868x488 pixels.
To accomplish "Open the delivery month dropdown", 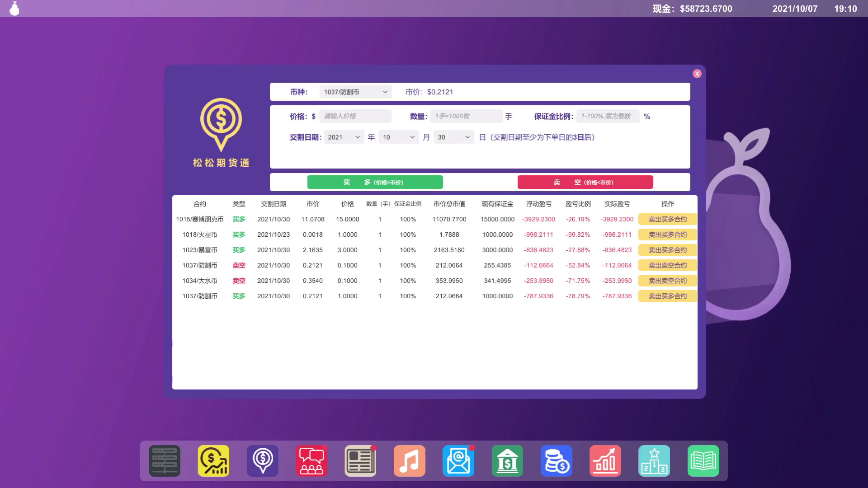I will pyautogui.click(x=398, y=137).
